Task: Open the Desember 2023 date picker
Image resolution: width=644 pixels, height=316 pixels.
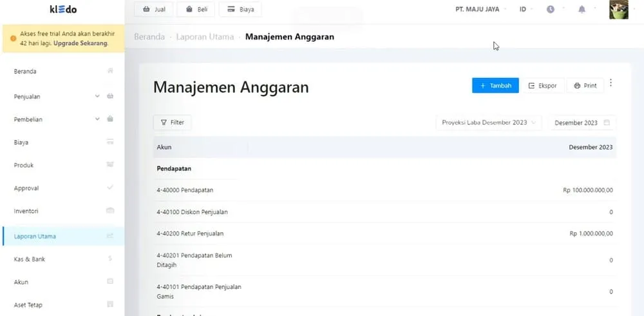Action: [x=582, y=123]
